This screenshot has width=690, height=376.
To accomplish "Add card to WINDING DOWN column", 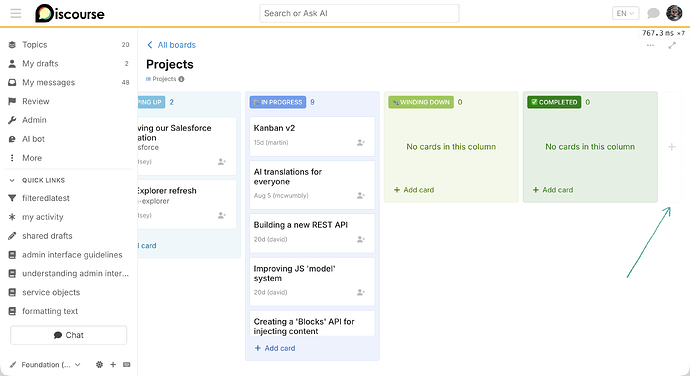I will tap(414, 190).
